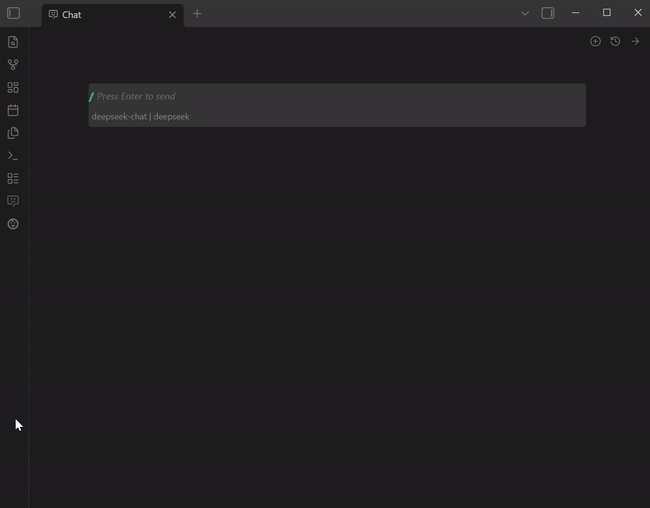Focus the 'Press Enter to send' message box
Image resolution: width=650 pixels, height=508 pixels.
coord(337,97)
